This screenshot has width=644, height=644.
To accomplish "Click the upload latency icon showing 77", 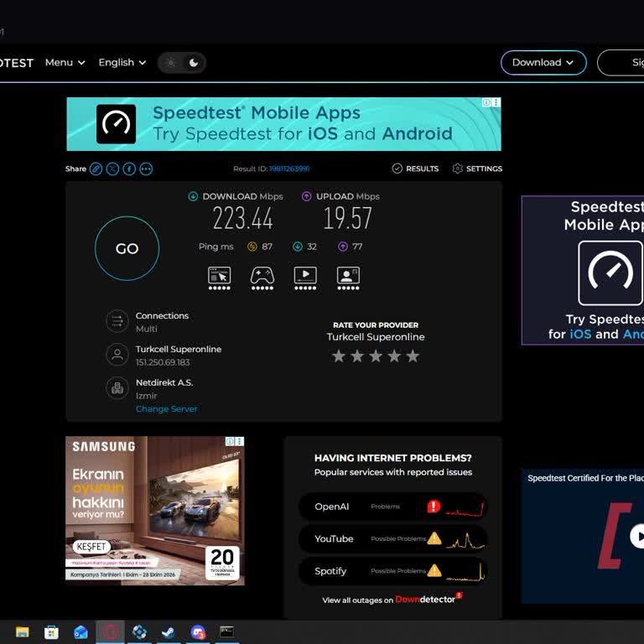I will coord(343,247).
